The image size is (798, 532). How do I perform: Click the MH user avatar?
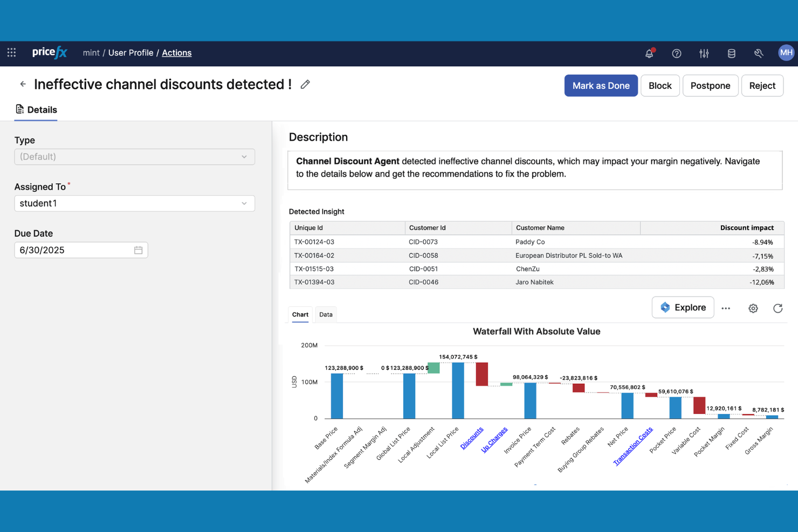(786, 53)
